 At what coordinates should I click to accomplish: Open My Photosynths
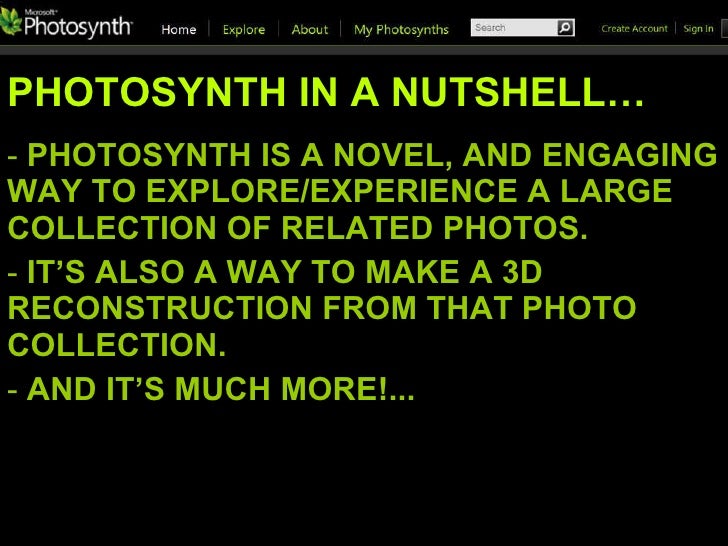401,30
